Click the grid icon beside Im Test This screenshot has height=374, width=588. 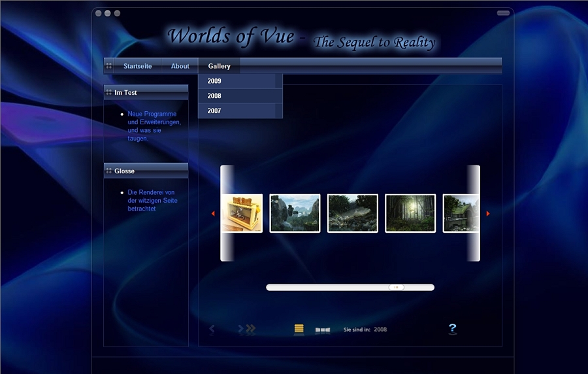[x=108, y=92]
